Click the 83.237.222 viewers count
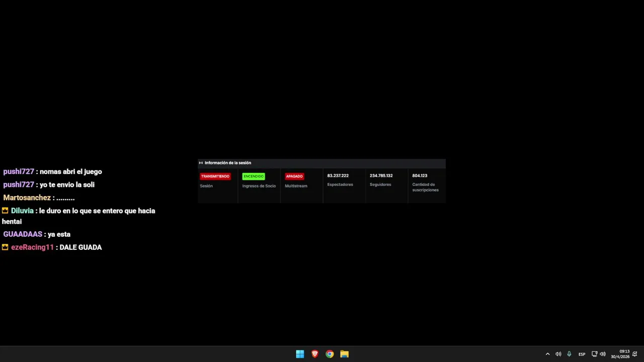This screenshot has height=362, width=644. (338, 176)
